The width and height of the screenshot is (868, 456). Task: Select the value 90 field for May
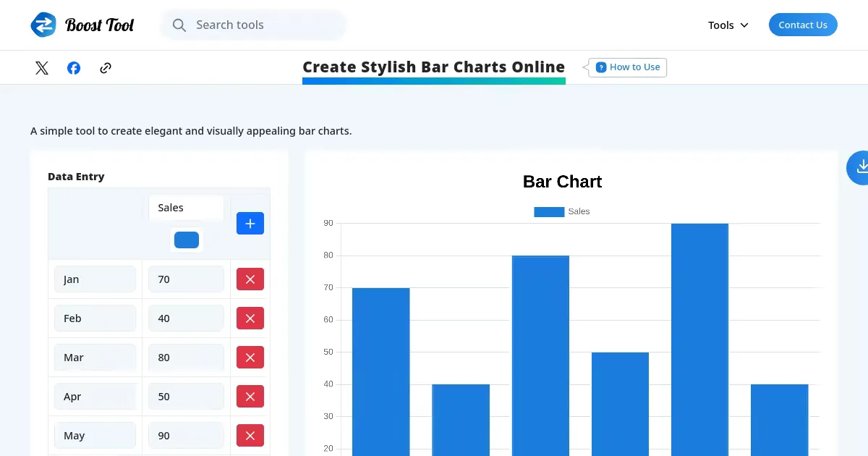187,436
